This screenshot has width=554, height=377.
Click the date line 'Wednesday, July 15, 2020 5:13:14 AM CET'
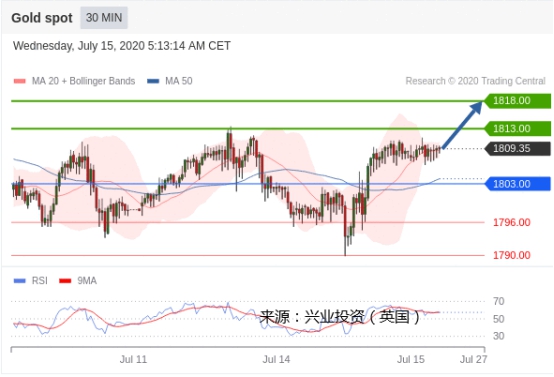(x=122, y=46)
